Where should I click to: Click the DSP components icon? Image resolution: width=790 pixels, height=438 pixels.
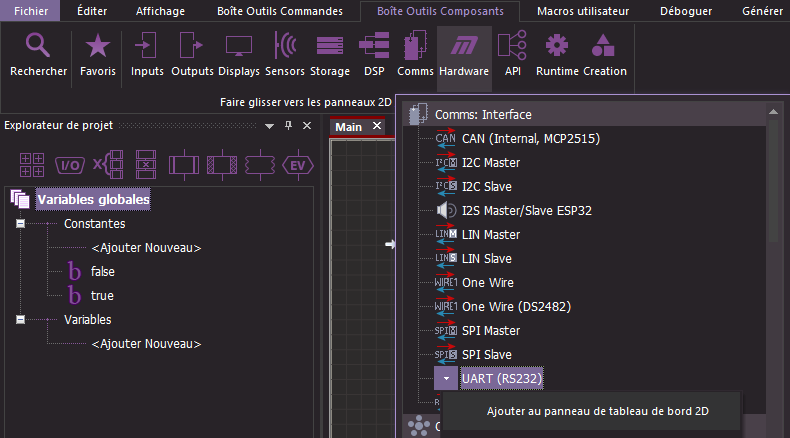click(374, 55)
